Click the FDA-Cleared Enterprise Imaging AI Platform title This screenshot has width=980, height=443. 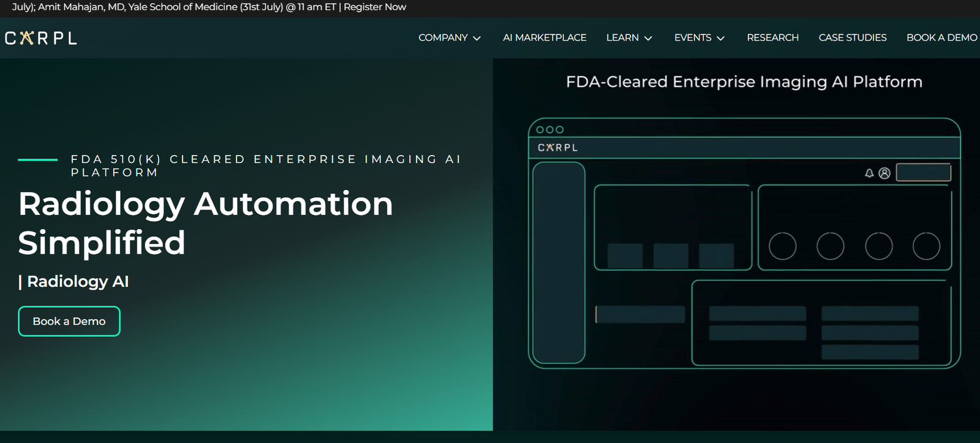click(744, 82)
